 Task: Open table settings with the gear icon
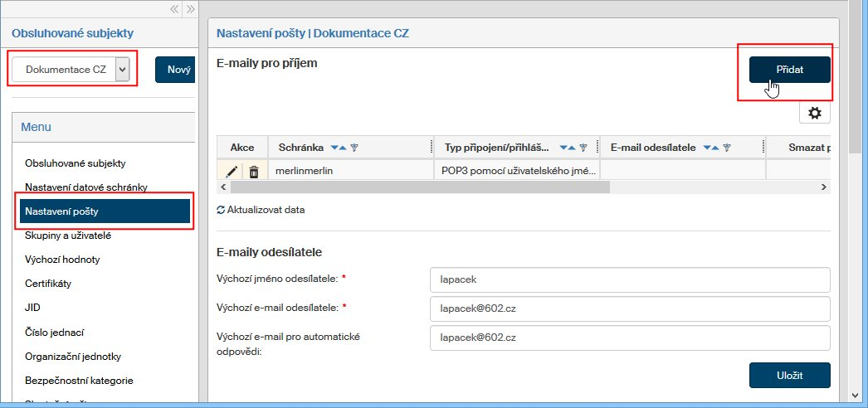[814, 114]
